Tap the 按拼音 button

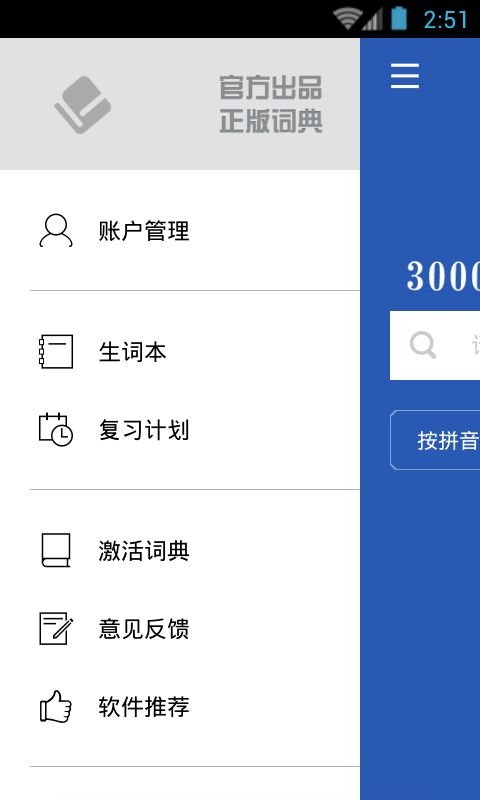click(435, 440)
